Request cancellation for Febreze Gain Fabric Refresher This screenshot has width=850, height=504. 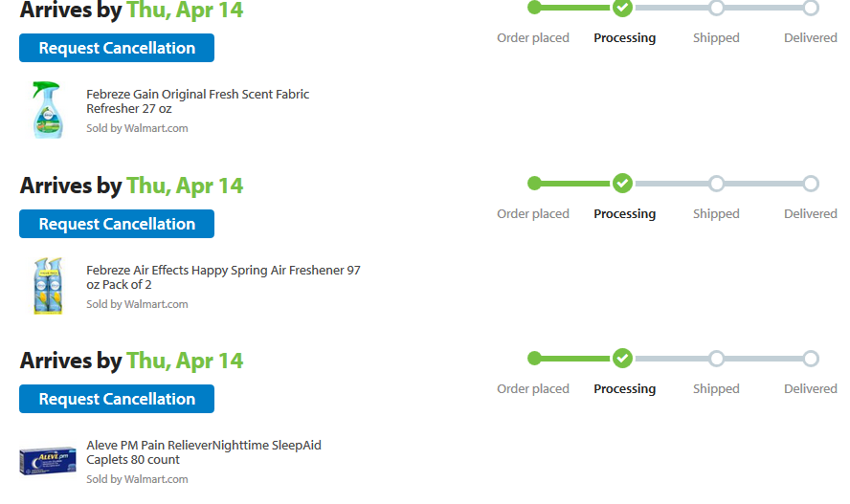pos(117,48)
